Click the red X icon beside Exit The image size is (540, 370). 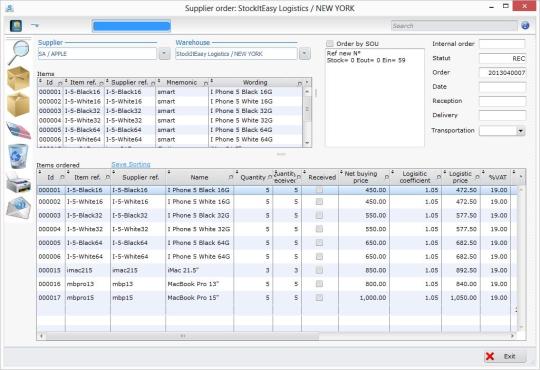coord(489,356)
